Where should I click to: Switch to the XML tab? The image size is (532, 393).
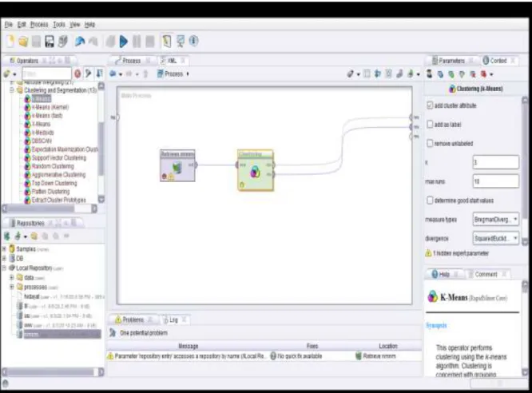[173, 61]
